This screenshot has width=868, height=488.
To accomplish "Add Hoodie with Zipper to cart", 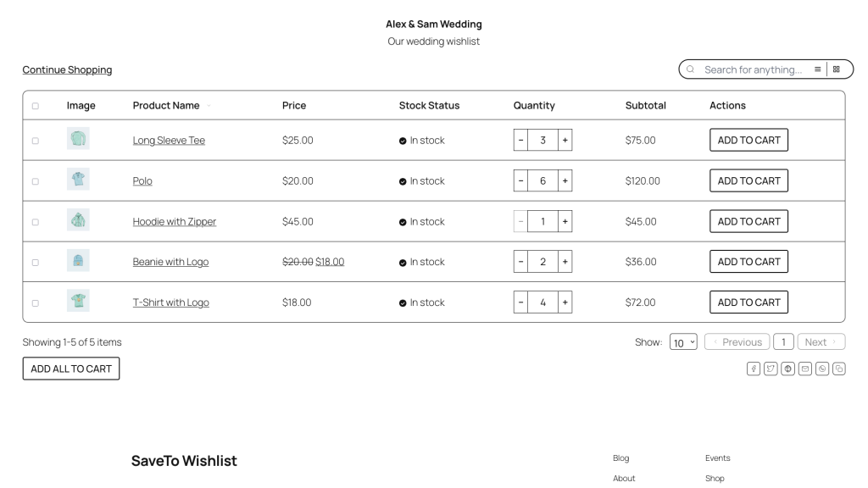I will point(748,221).
